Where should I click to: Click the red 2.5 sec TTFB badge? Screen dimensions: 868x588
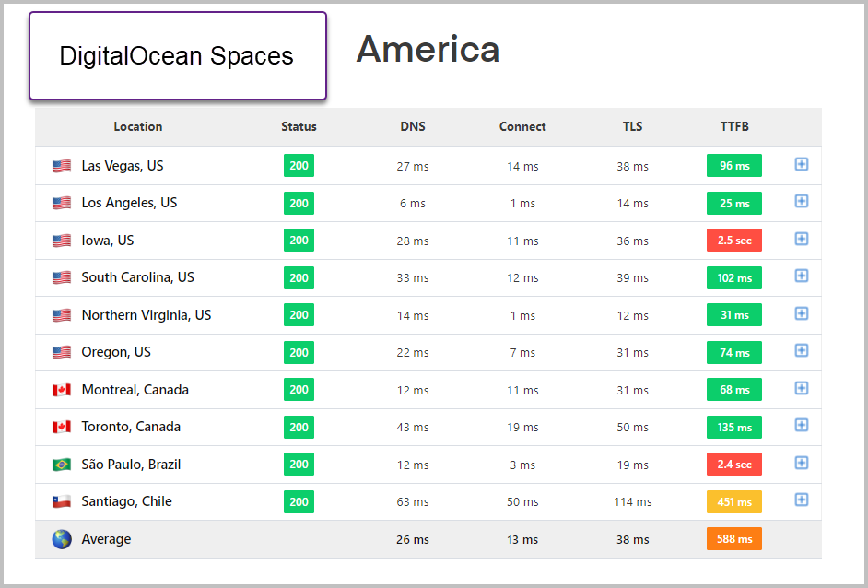(734, 241)
